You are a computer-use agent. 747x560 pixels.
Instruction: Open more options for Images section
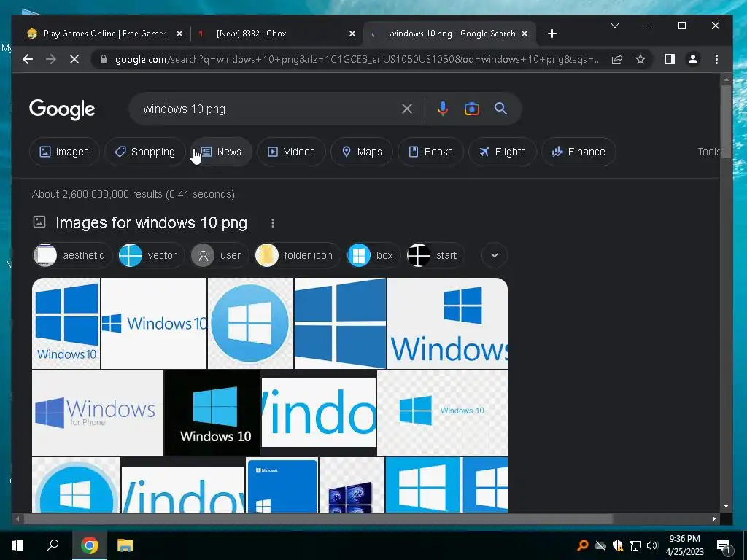pos(273,223)
